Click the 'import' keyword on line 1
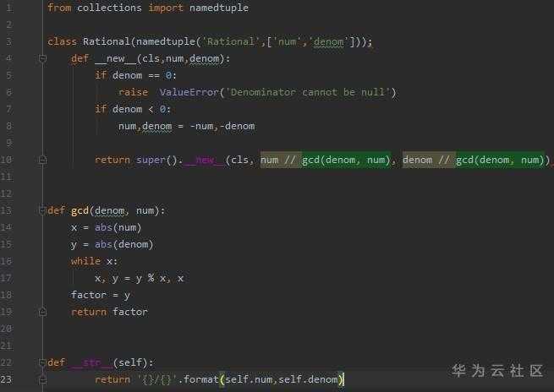 (x=166, y=8)
